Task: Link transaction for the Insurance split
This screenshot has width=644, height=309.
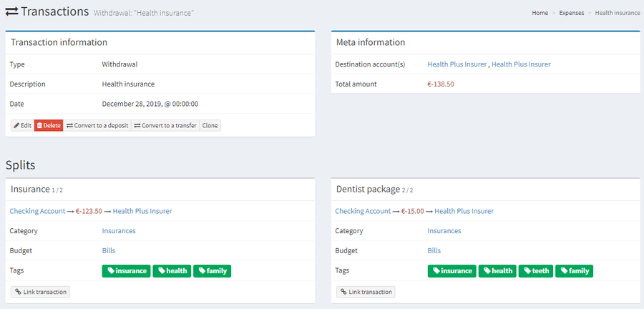Action: 41,292
